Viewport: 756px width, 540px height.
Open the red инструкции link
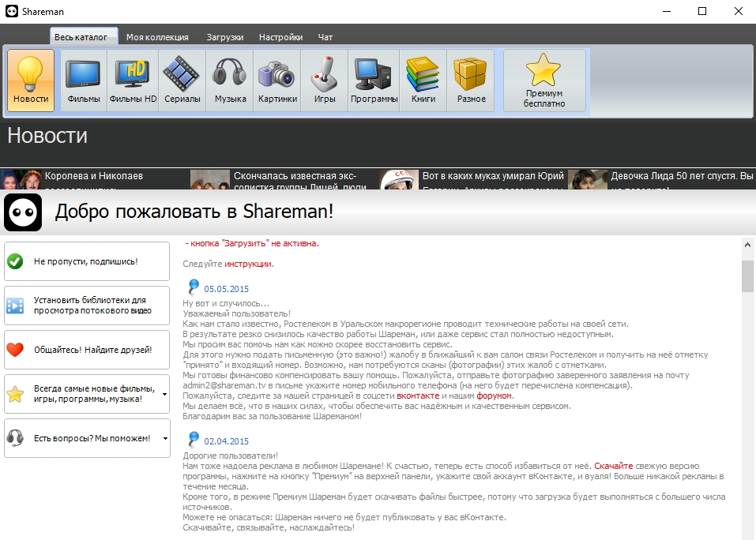[x=248, y=264]
